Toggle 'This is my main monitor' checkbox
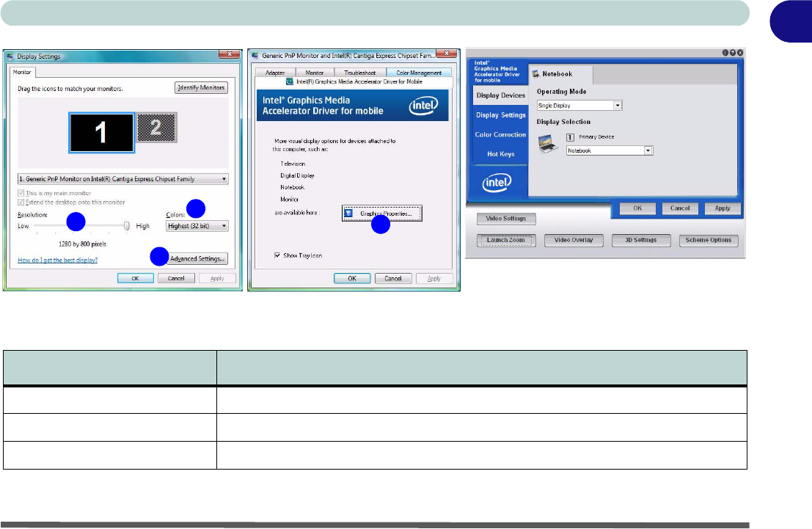This screenshot has width=812, height=529. coord(21,193)
